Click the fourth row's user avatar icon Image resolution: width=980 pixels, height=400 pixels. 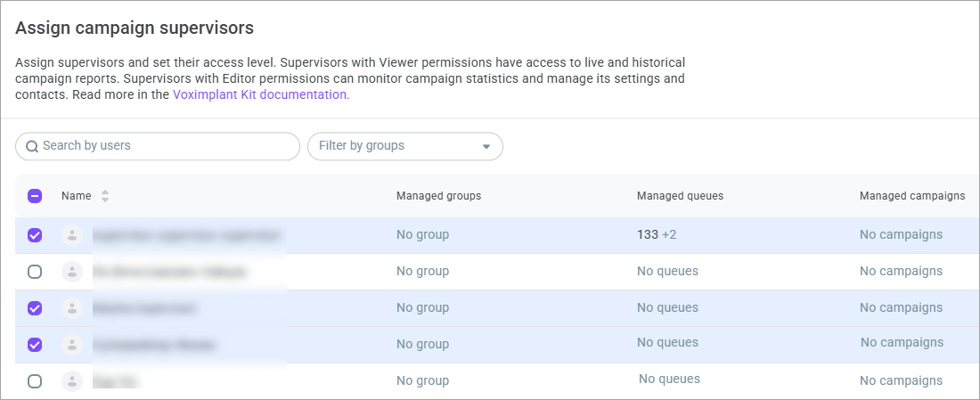(x=72, y=345)
